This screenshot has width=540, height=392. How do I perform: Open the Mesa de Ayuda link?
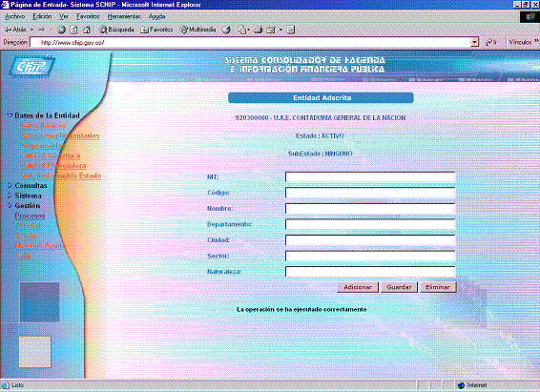click(x=40, y=246)
